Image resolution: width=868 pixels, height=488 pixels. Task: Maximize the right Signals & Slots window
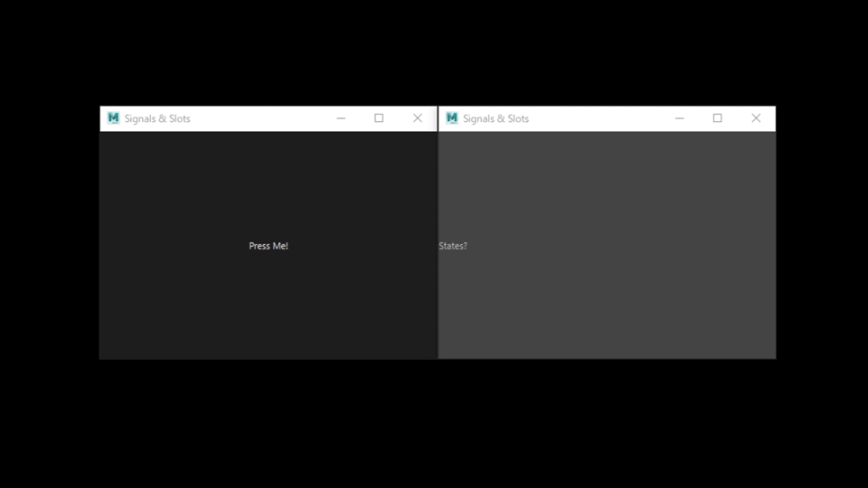tap(717, 118)
